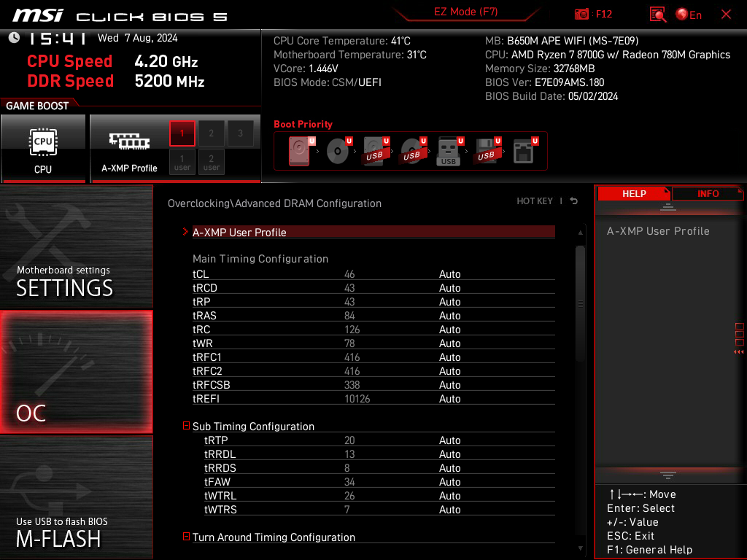Image resolution: width=747 pixels, height=560 pixels.
Task: Edit tRFC1 Auto field
Action: [449, 357]
